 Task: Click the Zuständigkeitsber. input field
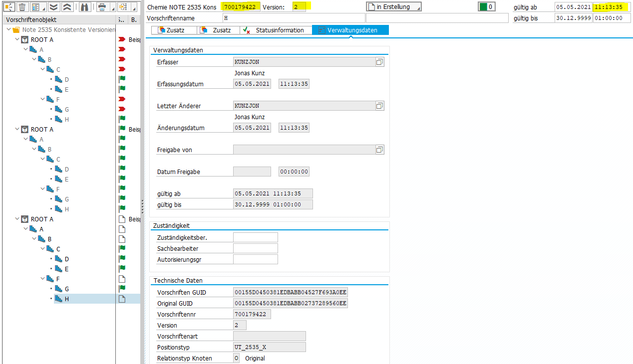click(x=255, y=237)
